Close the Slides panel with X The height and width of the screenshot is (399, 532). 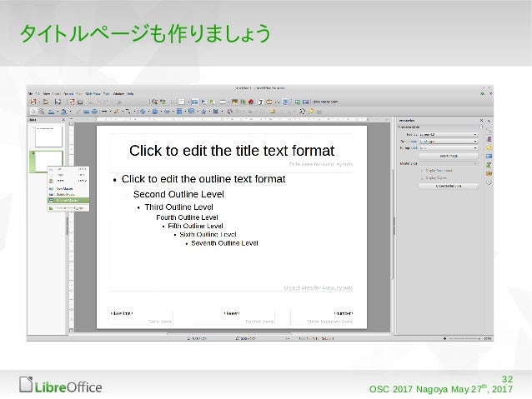click(x=63, y=120)
